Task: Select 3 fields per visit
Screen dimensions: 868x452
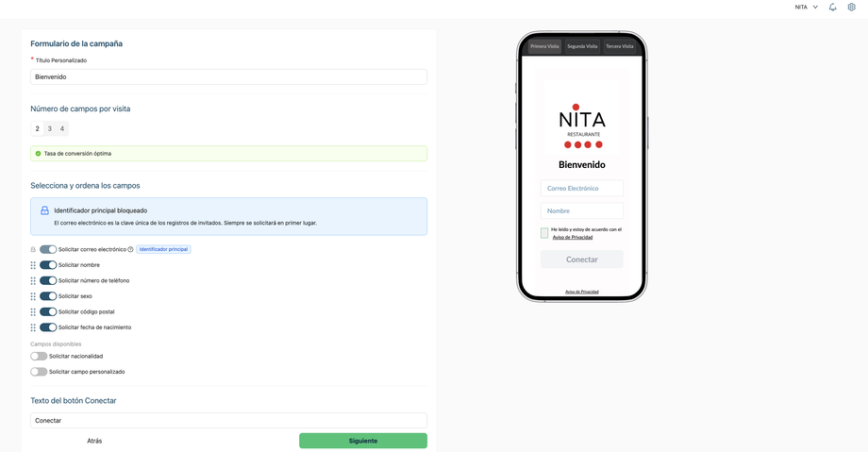Action: pyautogui.click(x=50, y=128)
